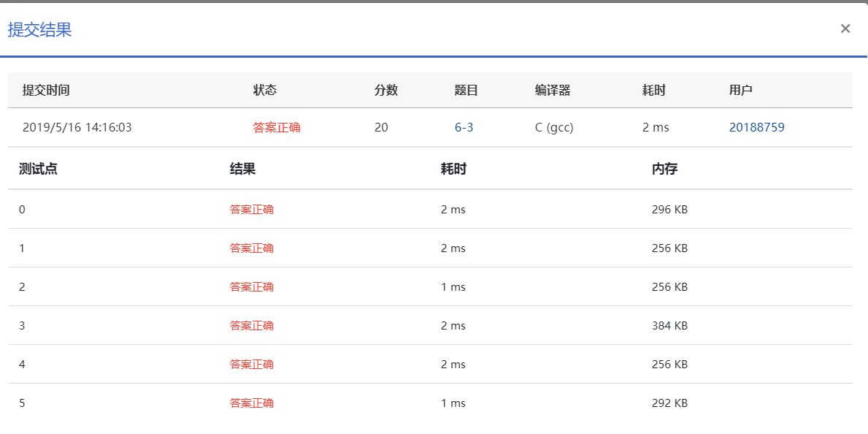Click the C (gcc) compiler cell
Image resolution: width=868 pixels, height=434 pixels.
point(554,127)
